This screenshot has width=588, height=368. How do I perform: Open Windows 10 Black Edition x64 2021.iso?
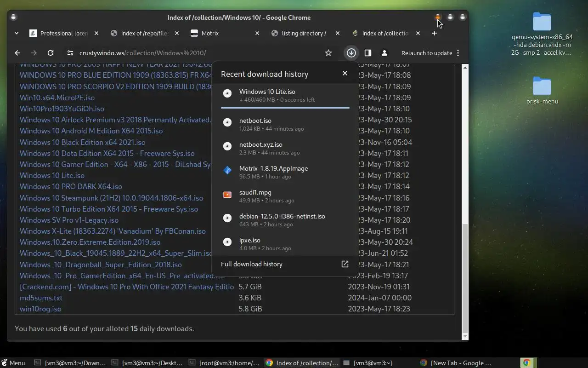(x=82, y=142)
